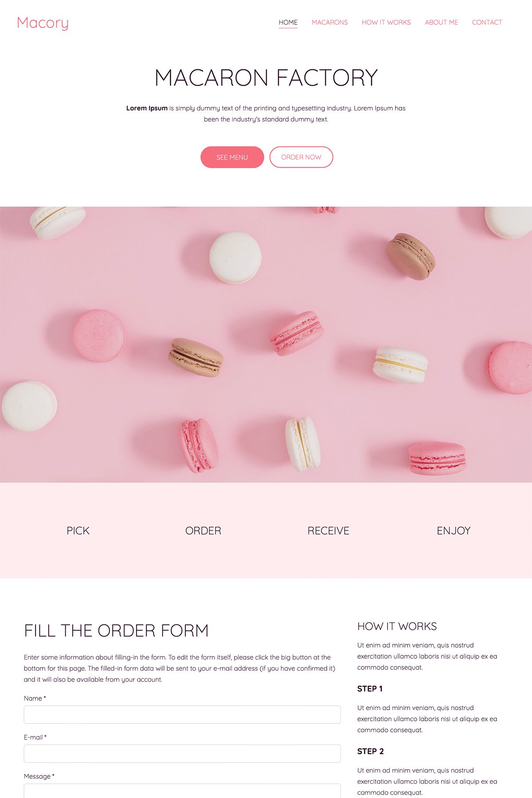Focus the Name input field
Image resolution: width=532 pixels, height=798 pixels.
[x=182, y=715]
